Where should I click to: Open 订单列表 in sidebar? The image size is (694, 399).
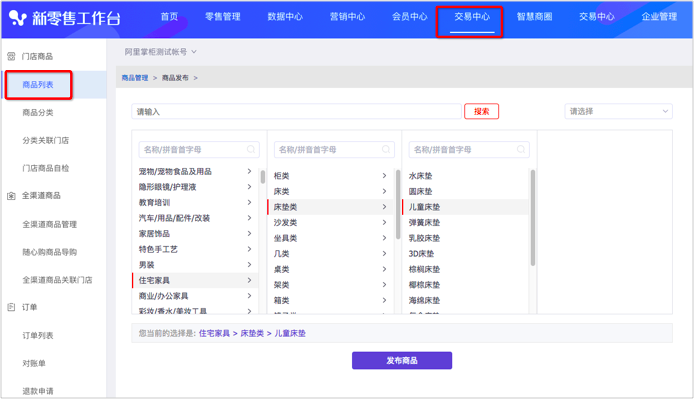coord(38,336)
